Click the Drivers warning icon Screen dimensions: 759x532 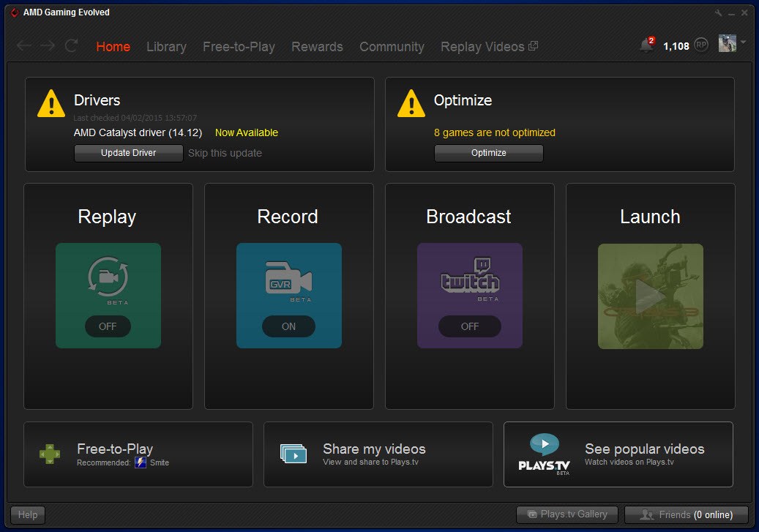pyautogui.click(x=51, y=104)
